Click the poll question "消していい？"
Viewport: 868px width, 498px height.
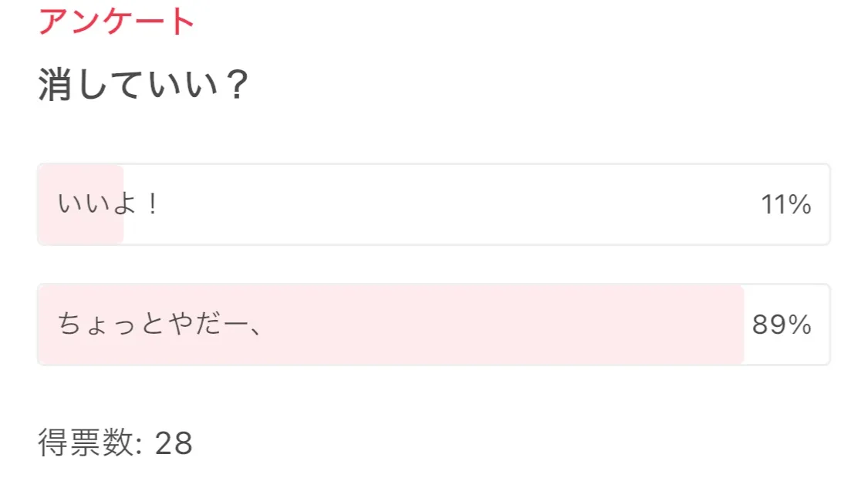coord(143,84)
